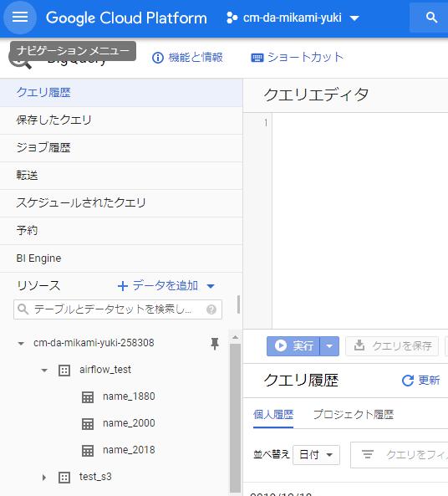The height and width of the screenshot is (496, 448).
Task: Select スケジュールされたクエリ menu item
Action: [x=121, y=202]
